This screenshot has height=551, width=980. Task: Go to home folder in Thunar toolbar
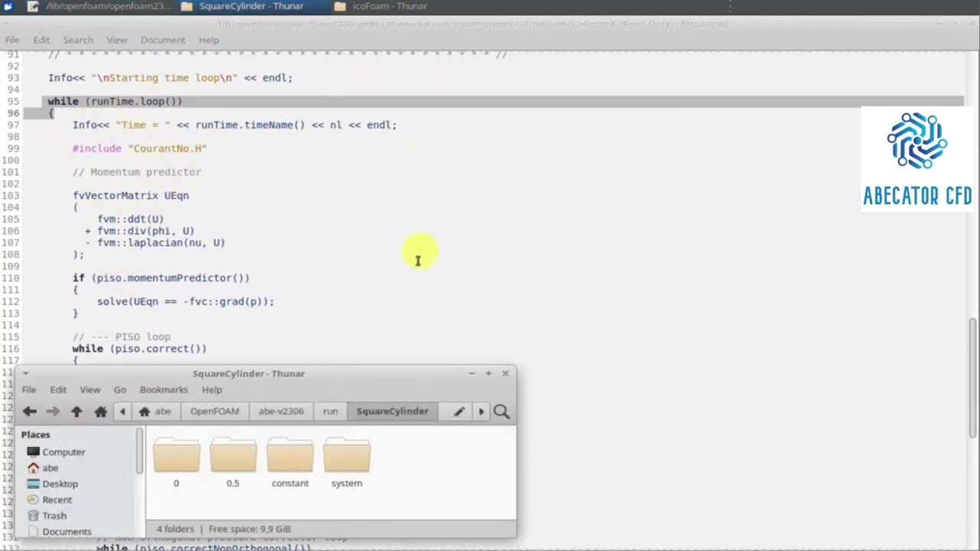[100, 412]
